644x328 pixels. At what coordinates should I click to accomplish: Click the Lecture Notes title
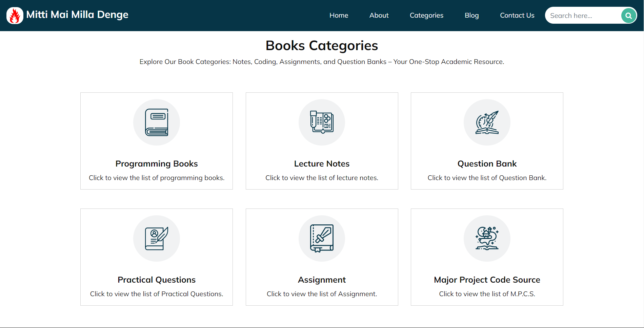click(x=322, y=163)
